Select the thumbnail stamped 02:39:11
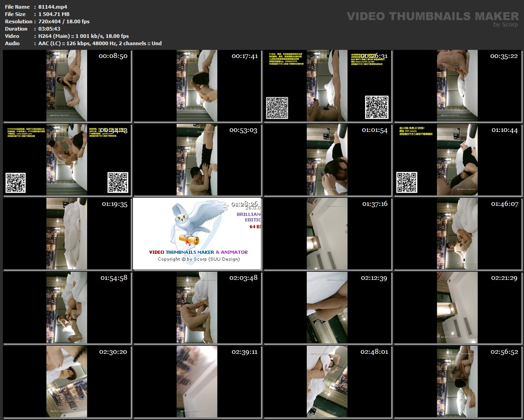The height and width of the screenshot is (420, 524). click(197, 382)
